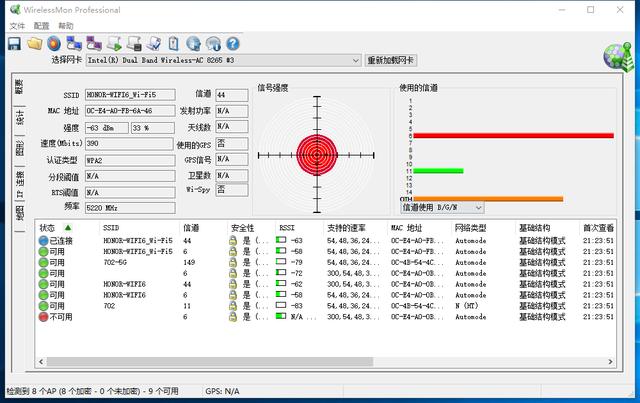Click the red signal strength target graphic
Viewport: 640px width, 403px height.
tap(317, 155)
